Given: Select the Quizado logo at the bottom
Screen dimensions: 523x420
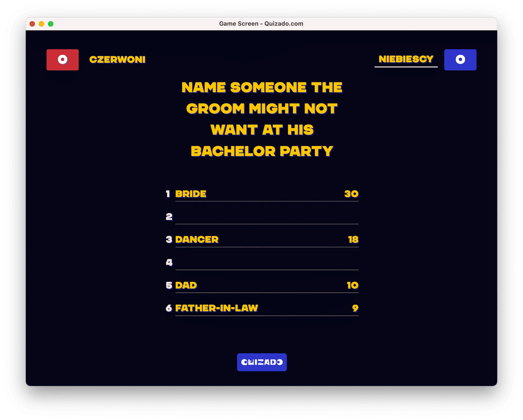Looking at the screenshot, I should tap(261, 362).
